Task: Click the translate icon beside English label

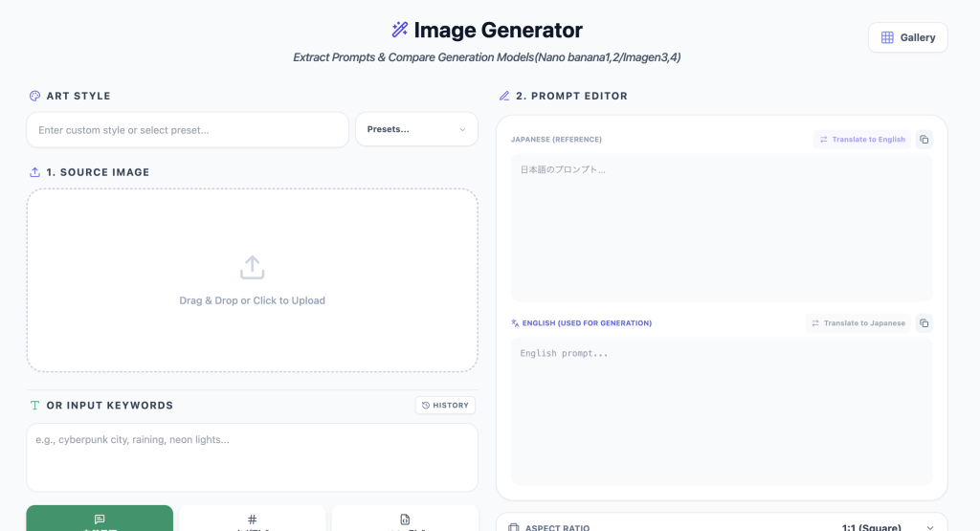Action: [516, 323]
